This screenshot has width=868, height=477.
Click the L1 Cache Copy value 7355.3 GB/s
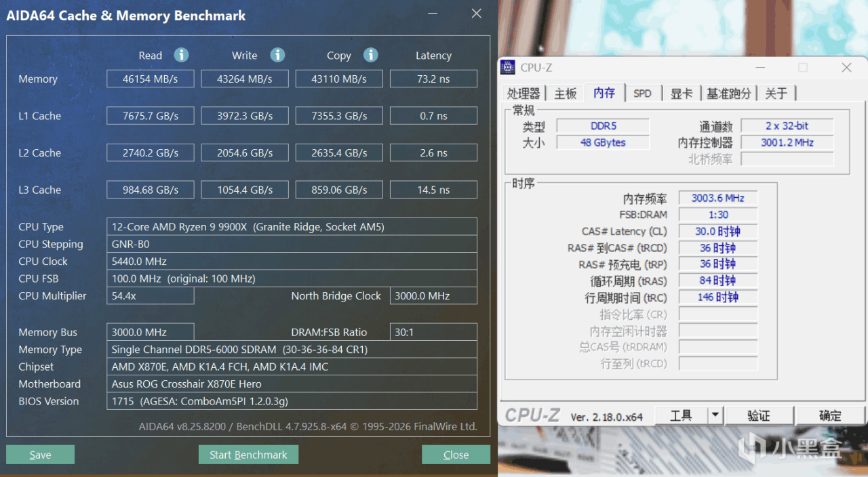(339, 116)
